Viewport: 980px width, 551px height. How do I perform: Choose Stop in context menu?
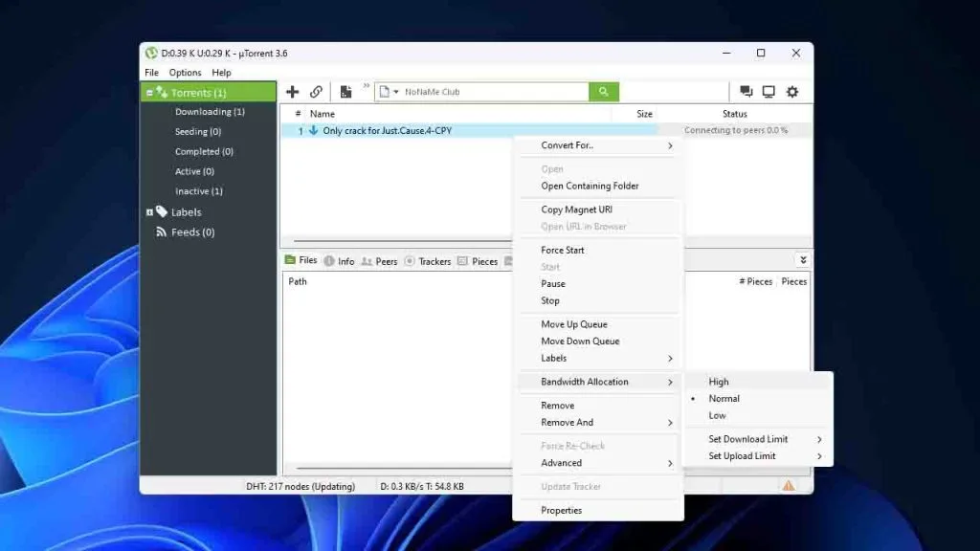pos(598,300)
